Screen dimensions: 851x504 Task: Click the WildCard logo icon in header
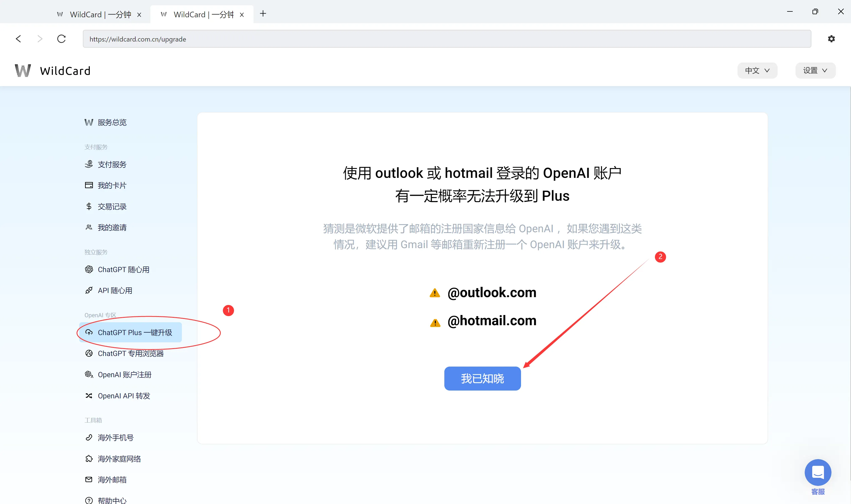[23, 71]
